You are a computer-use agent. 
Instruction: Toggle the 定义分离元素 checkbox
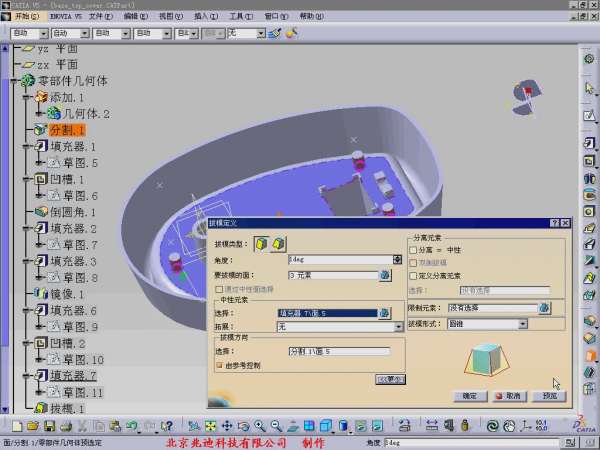coord(414,275)
